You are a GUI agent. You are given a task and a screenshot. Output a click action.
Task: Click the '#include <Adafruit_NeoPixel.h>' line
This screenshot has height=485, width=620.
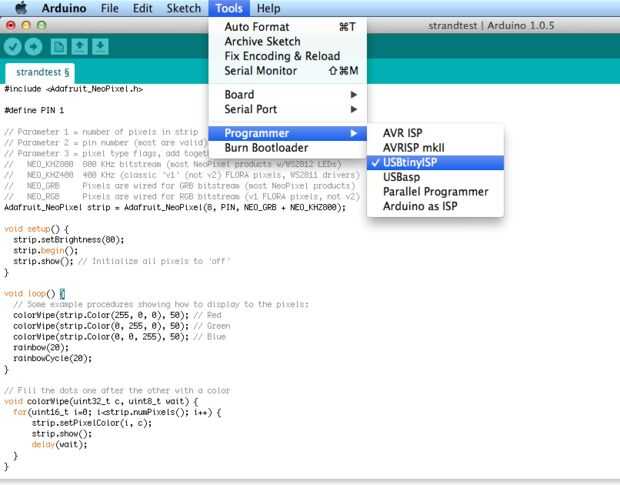(x=74, y=89)
